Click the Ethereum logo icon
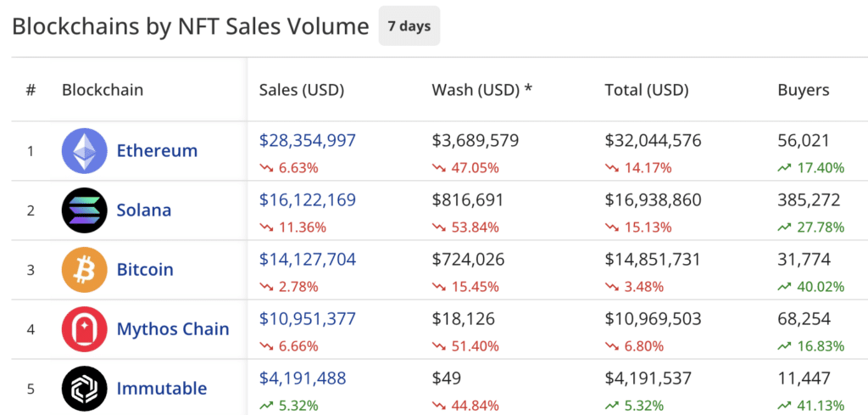The width and height of the screenshot is (868, 415). [x=84, y=151]
